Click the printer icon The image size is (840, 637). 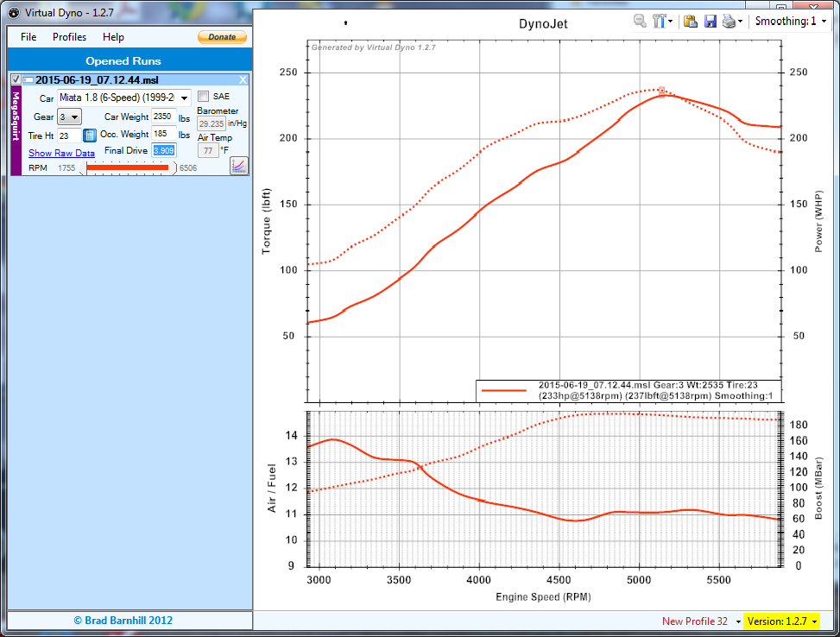point(729,22)
